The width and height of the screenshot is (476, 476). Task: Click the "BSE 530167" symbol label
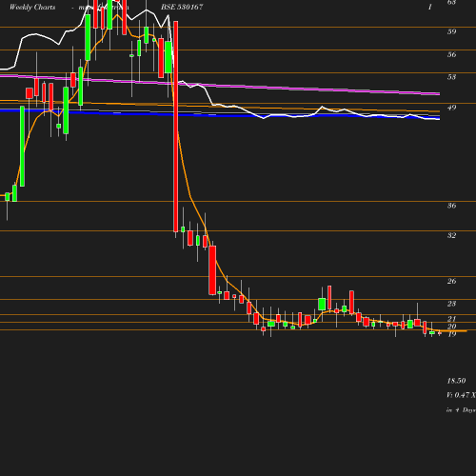click(x=182, y=7)
